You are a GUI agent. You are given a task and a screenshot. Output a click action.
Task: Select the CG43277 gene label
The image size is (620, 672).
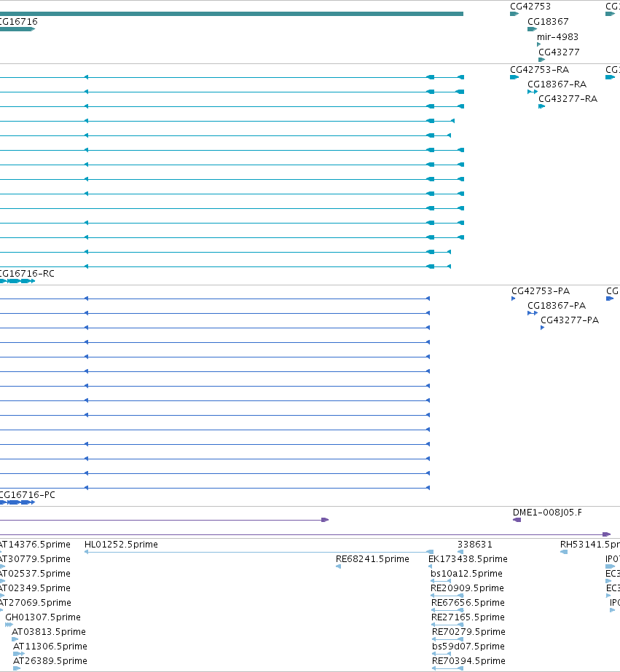559,52
